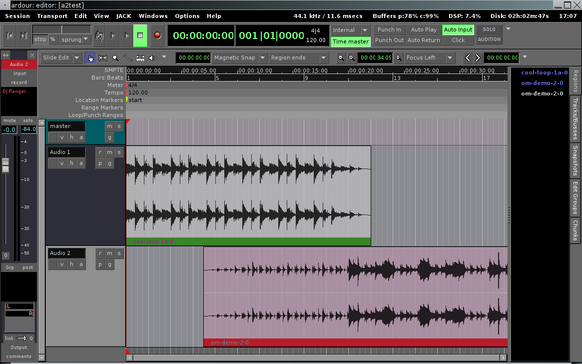The height and width of the screenshot is (364, 582).
Task: Switch to Tracks/Busses side tab
Action: click(x=575, y=119)
